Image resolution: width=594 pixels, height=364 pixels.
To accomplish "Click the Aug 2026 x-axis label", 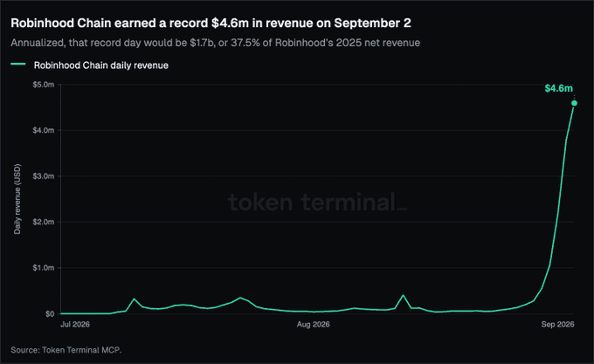I will pos(314,324).
